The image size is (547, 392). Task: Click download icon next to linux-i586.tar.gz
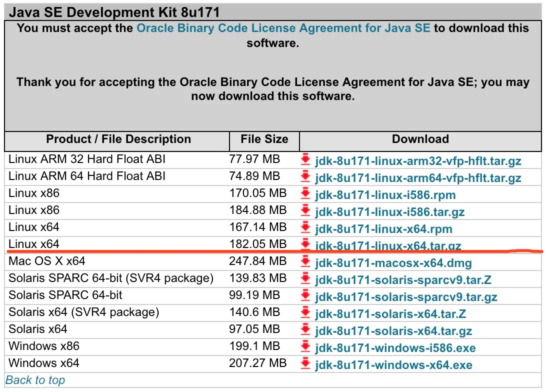pos(305,211)
